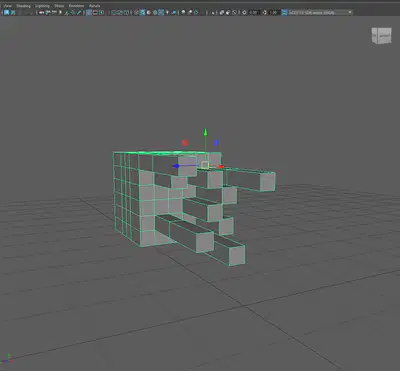Toggle the Resolution Gate icon
Viewport: 400px width, 371px height.
(x=101, y=12)
